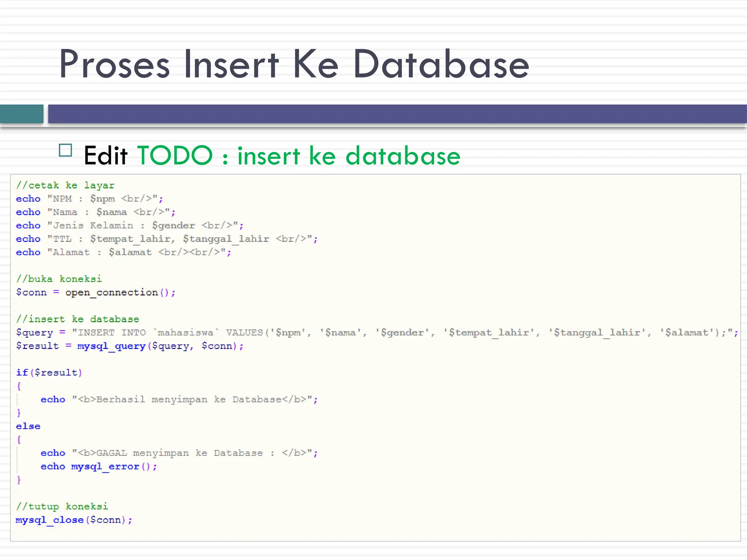Click the 'else' keyword

coord(28,426)
